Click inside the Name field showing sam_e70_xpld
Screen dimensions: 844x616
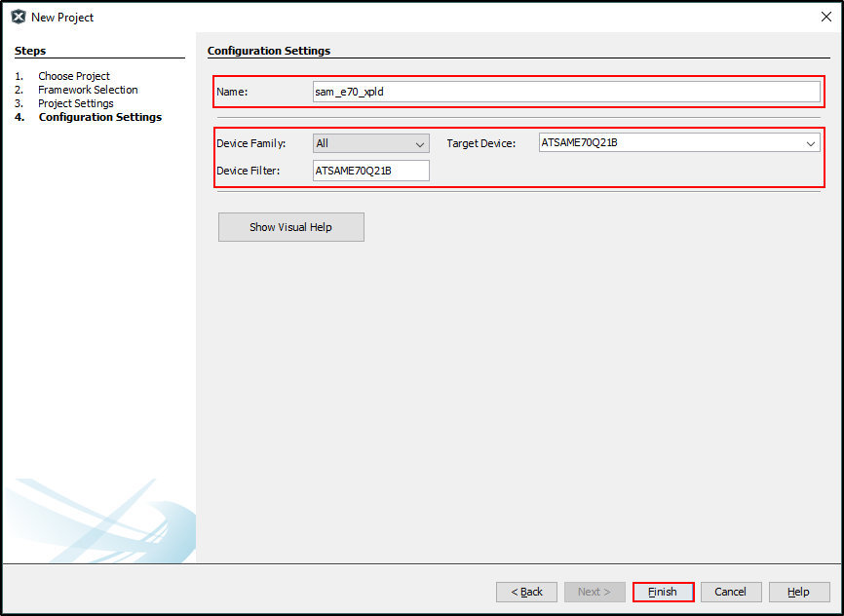click(x=565, y=91)
